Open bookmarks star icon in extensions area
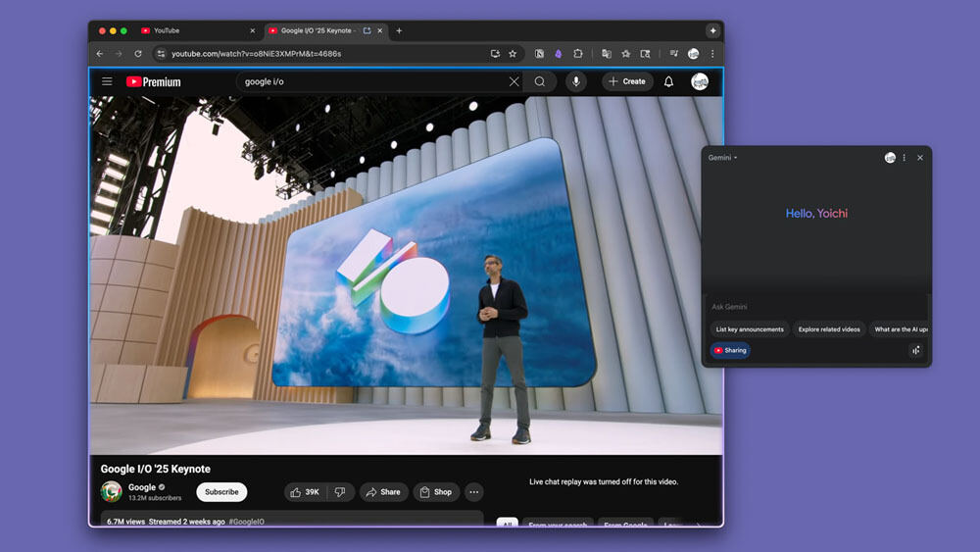The height and width of the screenshot is (552, 980). click(625, 54)
